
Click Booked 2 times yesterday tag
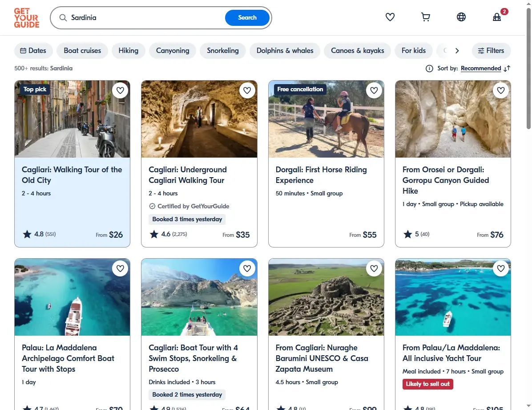click(187, 395)
